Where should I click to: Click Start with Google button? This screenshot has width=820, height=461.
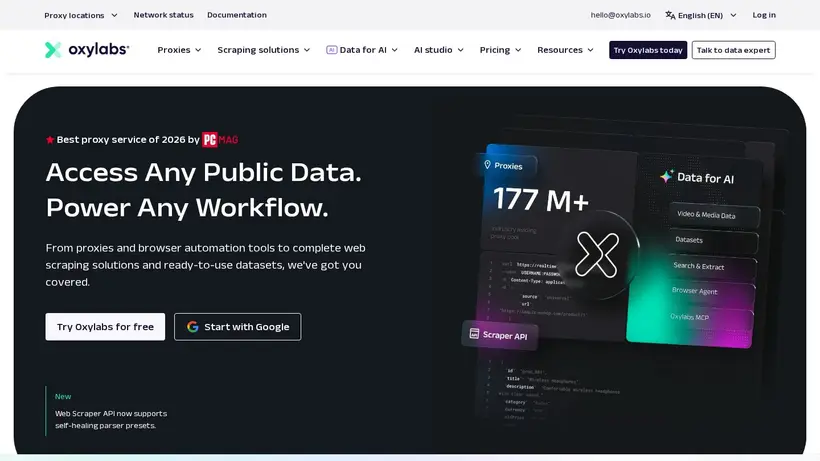(237, 327)
